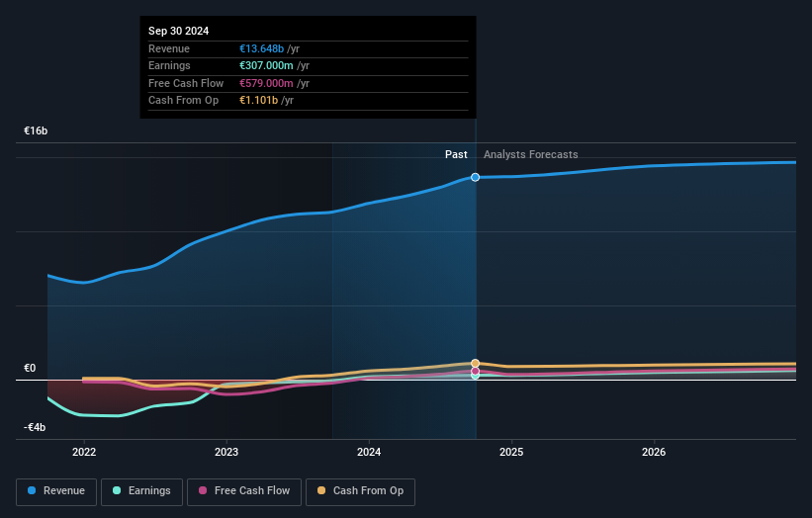Select the 2024 x-axis label
This screenshot has height=518, width=812.
click(369, 452)
